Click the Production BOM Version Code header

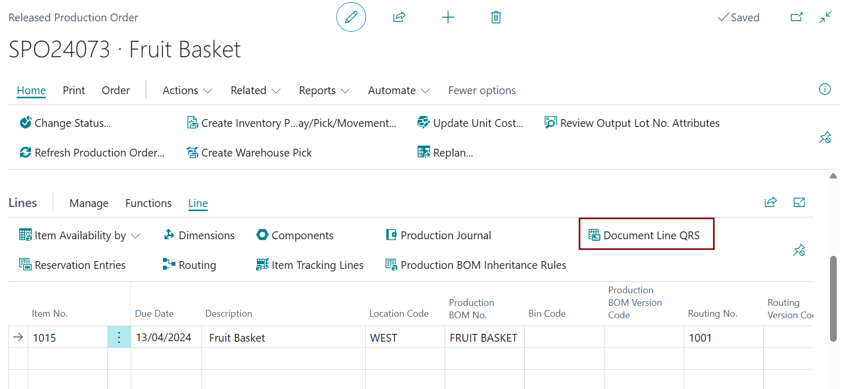tap(635, 302)
